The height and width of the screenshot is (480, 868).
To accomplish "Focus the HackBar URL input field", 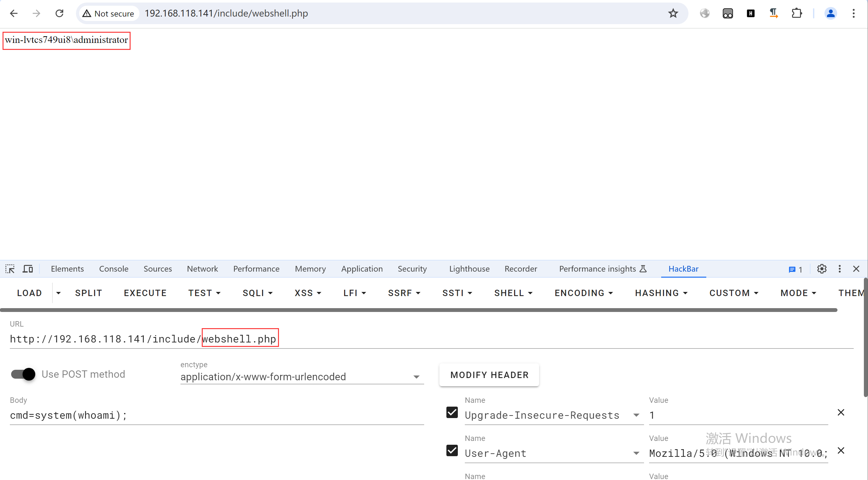I will (x=431, y=339).
